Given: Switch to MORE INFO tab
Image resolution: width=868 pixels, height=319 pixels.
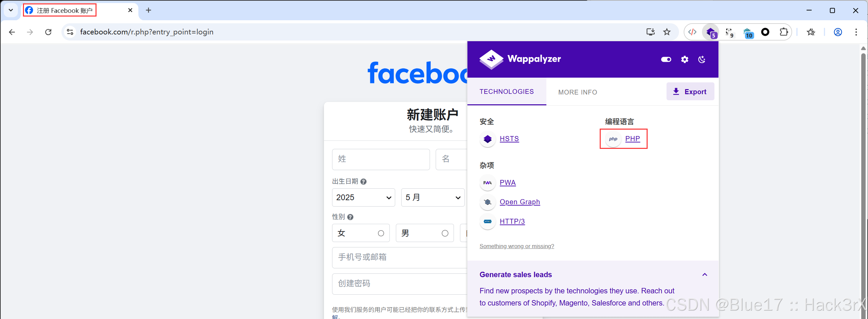Looking at the screenshot, I should 578,92.
